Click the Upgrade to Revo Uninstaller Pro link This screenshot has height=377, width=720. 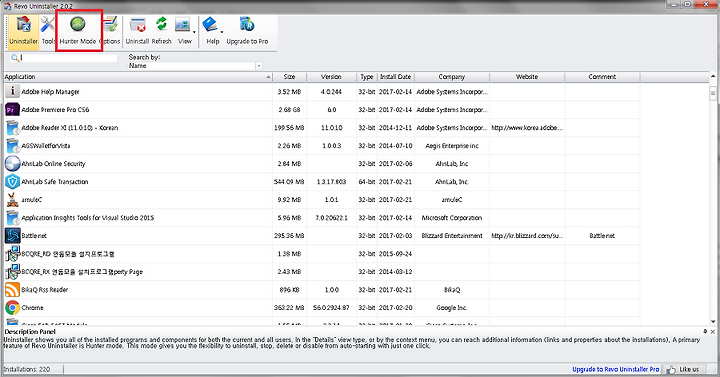pos(615,369)
